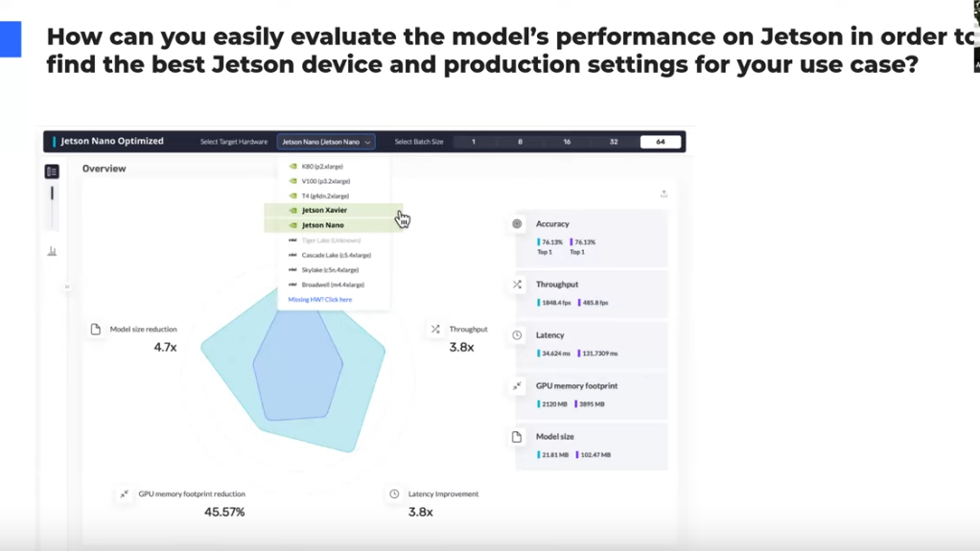Choose T4 (g4dn.2xlarge) from hardware list
This screenshot has height=551, width=980.
[325, 195]
